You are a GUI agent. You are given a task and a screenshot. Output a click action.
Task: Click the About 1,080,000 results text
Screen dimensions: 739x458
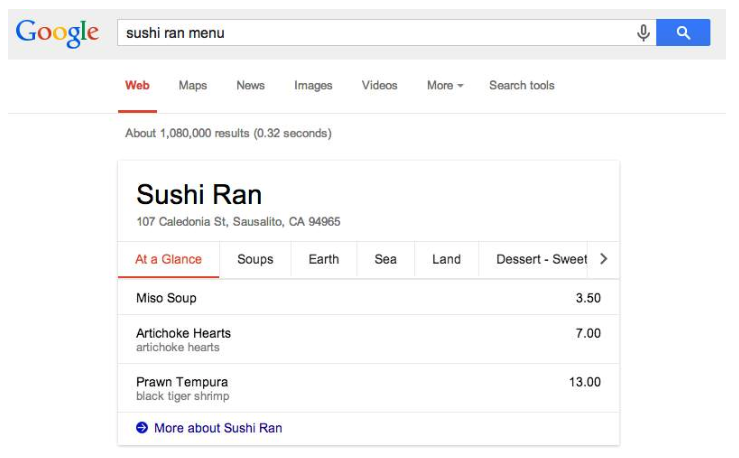228,133
